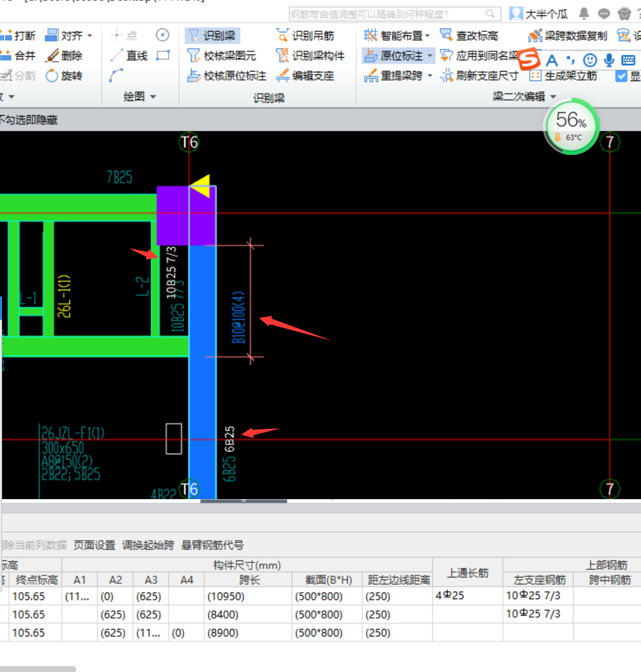The height and width of the screenshot is (672, 641).
Task: Open the 原位标注 dropdown arrow
Action: pos(430,56)
